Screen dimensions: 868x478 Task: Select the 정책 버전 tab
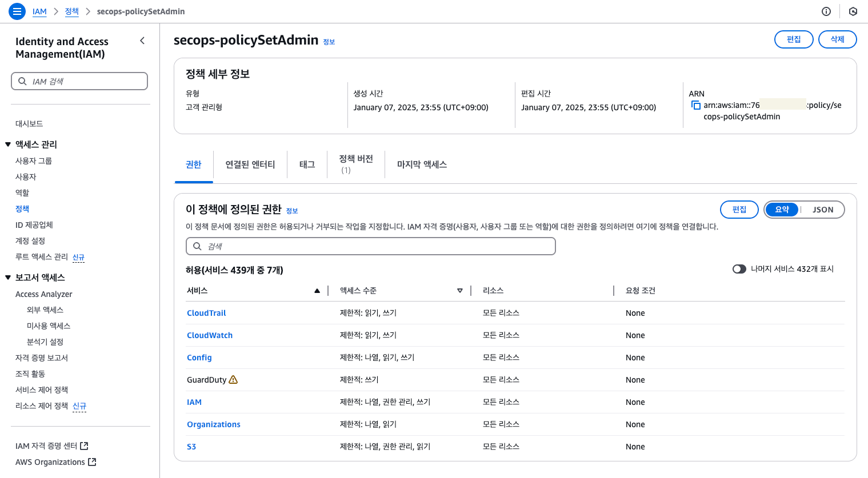[x=356, y=164]
